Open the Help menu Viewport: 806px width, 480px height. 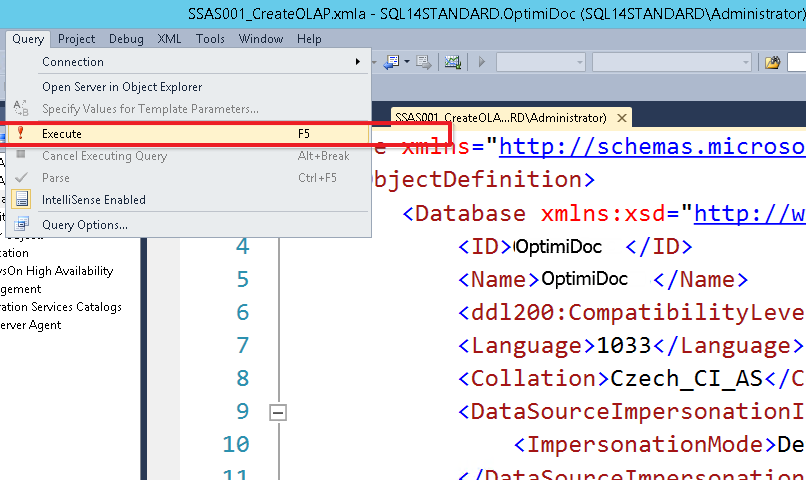[309, 39]
